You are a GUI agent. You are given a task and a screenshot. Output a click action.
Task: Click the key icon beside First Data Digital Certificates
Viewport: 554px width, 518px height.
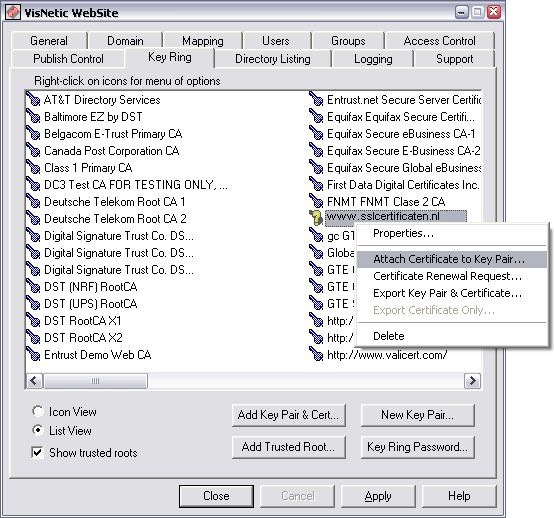pos(316,184)
